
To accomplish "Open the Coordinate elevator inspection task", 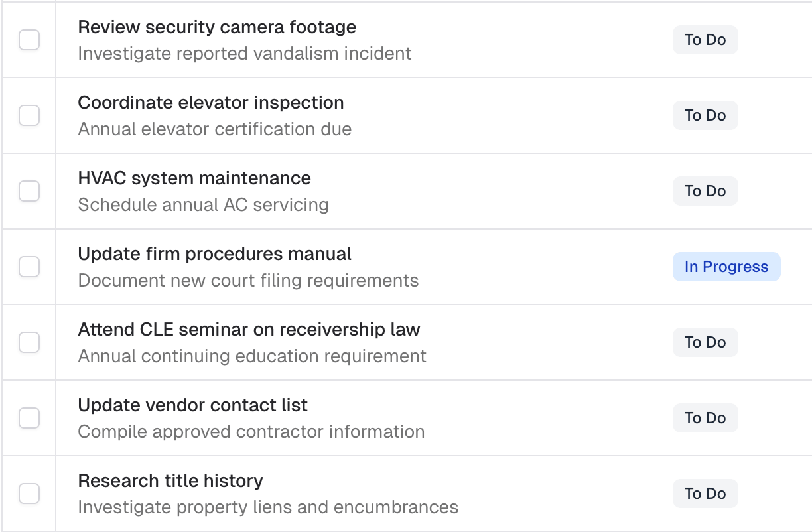I will tap(211, 102).
